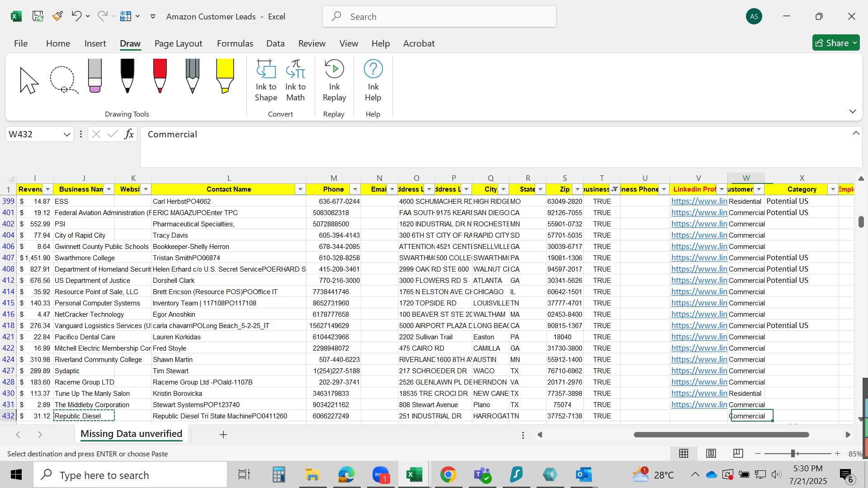Select the gray pencil tool
868x488 pixels.
pos(193,76)
